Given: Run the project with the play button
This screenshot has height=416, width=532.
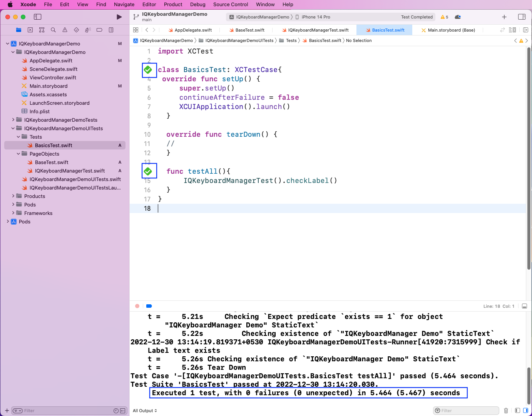Looking at the screenshot, I should tap(119, 17).
